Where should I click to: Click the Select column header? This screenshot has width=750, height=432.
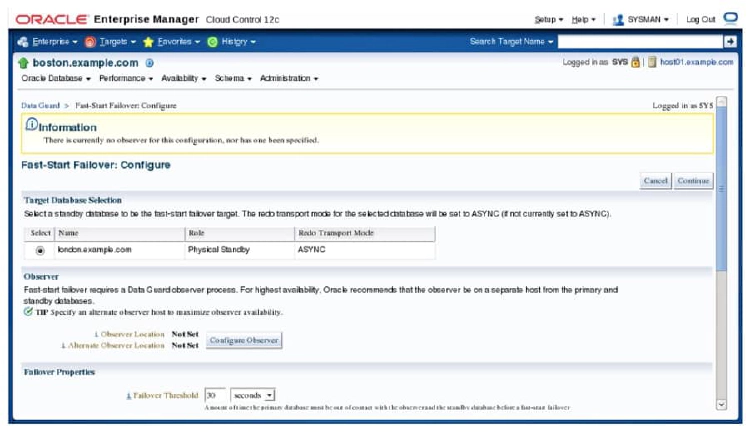(x=40, y=233)
